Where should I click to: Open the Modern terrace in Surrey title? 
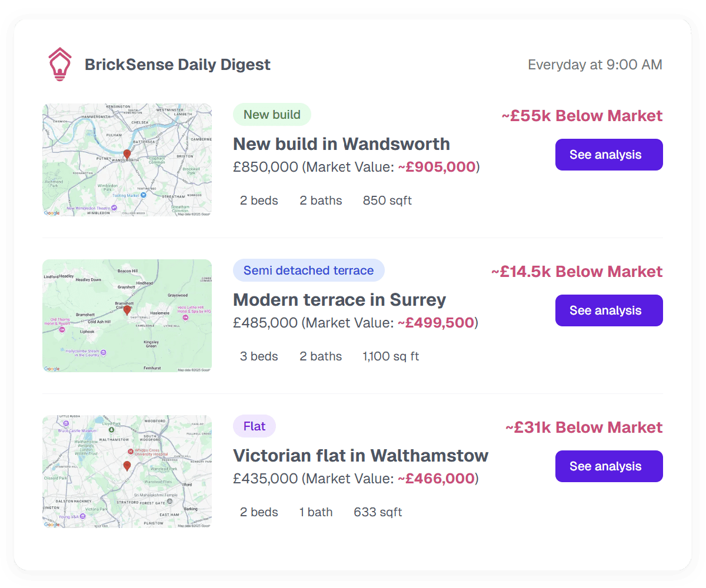click(x=340, y=300)
